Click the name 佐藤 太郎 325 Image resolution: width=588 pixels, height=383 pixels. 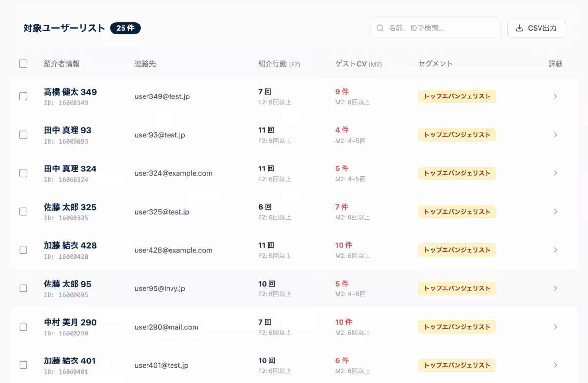(x=70, y=207)
